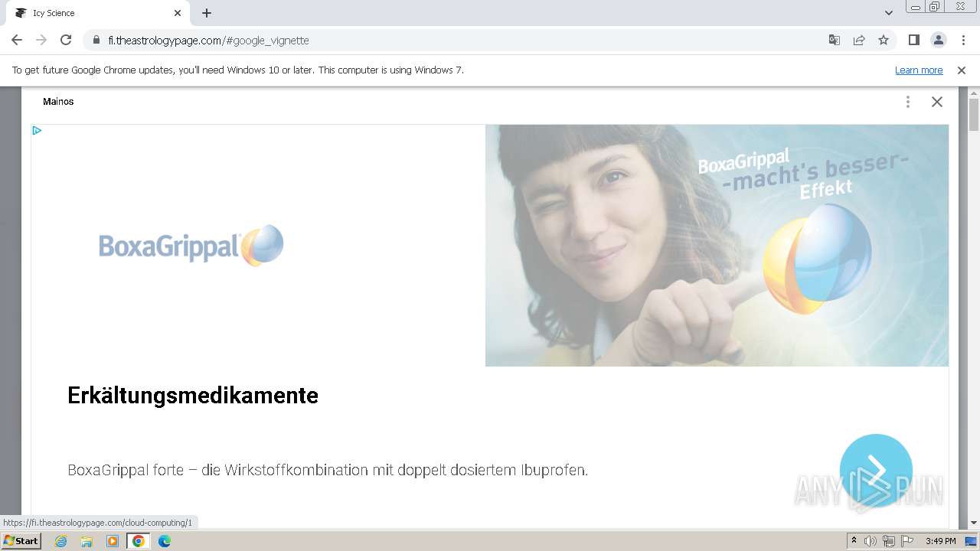
Task: Launch Internet Explorer from the taskbar
Action: 61,541
